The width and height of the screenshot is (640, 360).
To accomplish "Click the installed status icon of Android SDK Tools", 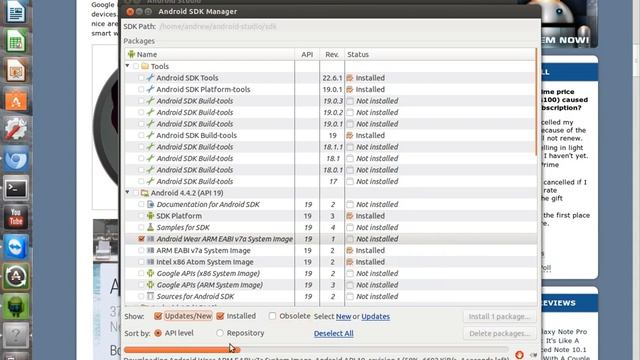I will (350, 78).
